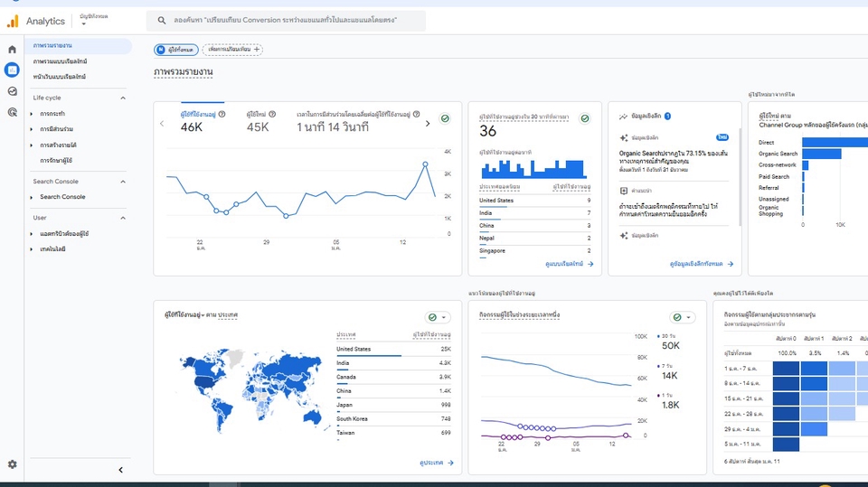The height and width of the screenshot is (487, 868).
Task: Collapse the User section
Action: coord(123,218)
